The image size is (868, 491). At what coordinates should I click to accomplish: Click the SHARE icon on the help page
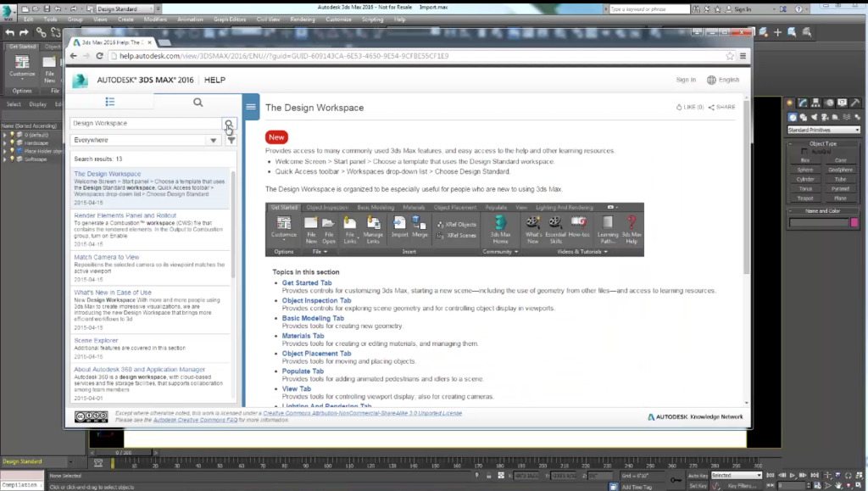711,108
